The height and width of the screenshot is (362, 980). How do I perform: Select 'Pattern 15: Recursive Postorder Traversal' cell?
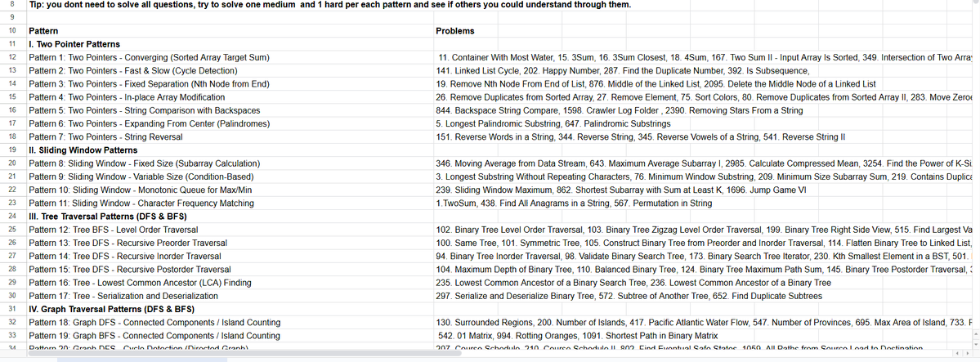[230, 270]
